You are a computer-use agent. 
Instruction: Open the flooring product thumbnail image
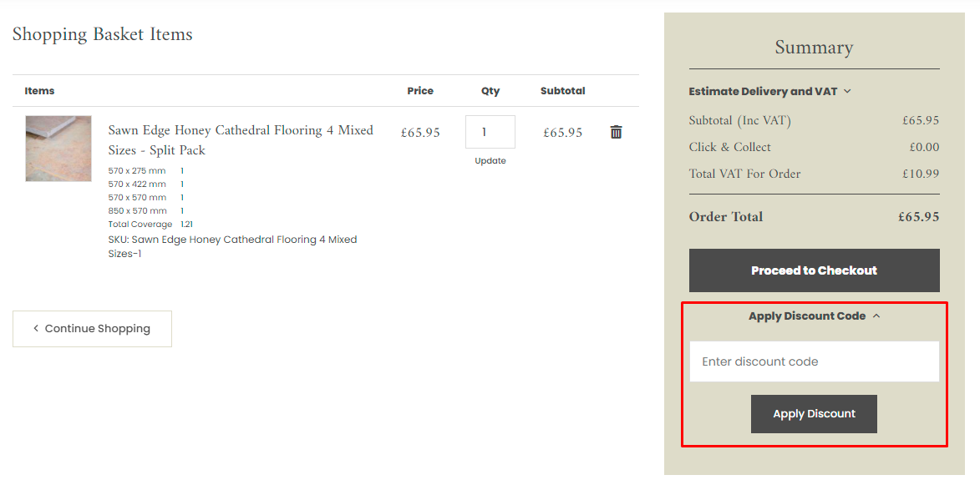click(x=58, y=149)
